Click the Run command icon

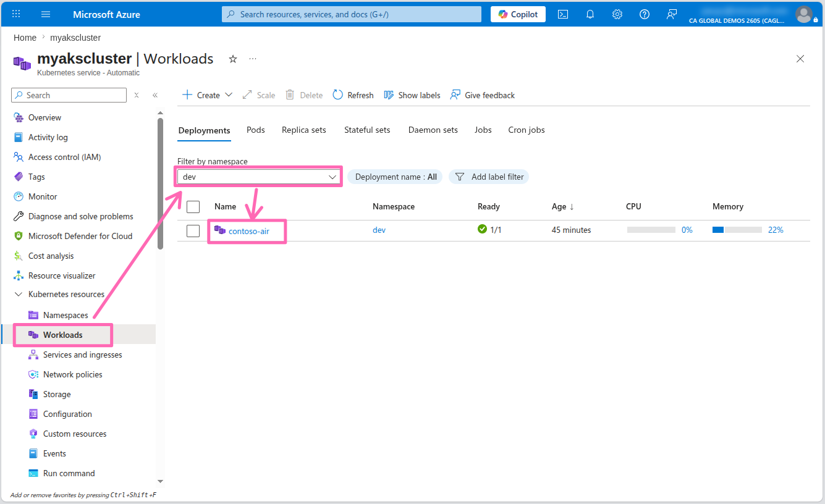pyautogui.click(x=33, y=473)
